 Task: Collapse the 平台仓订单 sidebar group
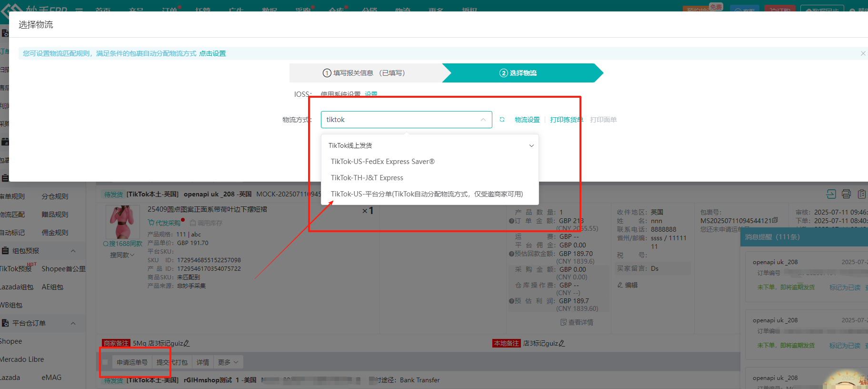[73, 323]
